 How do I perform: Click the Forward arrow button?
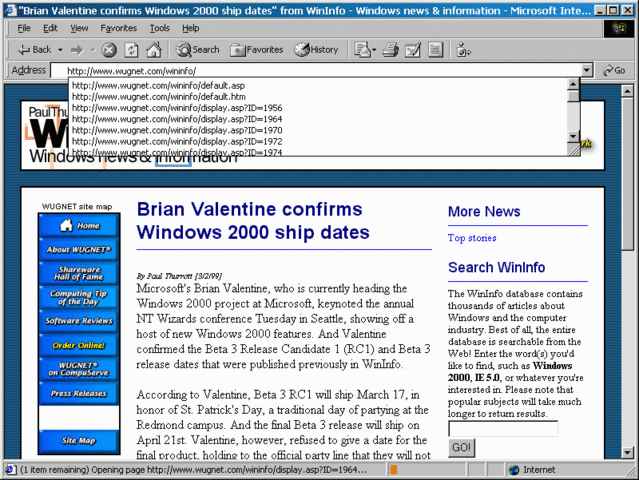(77, 50)
